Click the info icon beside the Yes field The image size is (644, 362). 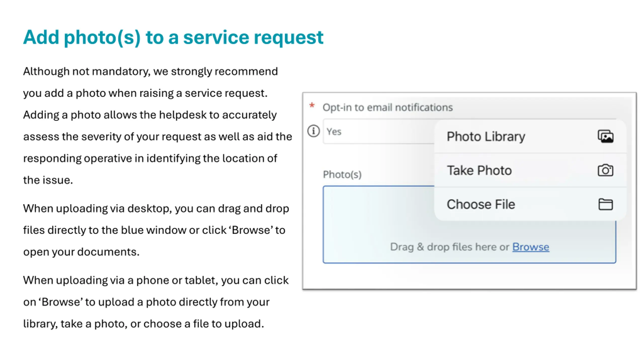coord(313,131)
